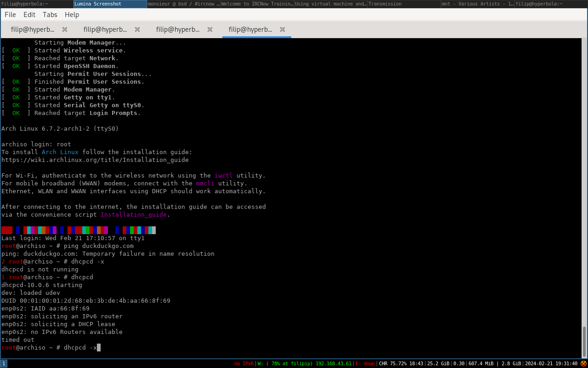The image size is (588, 368).
Task: Click 'enp0s2: no IPv6 Routers available' line
Action: 62,332
